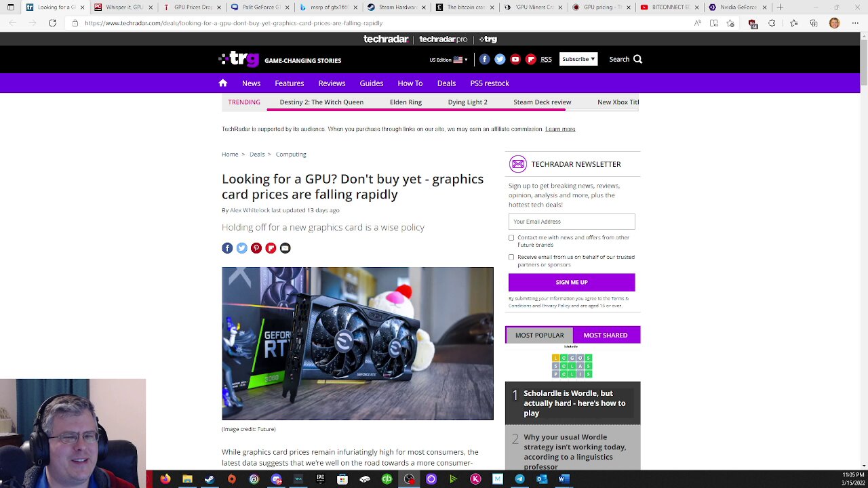
Task: Open TechRadar YouTube icon in header
Action: (515, 59)
